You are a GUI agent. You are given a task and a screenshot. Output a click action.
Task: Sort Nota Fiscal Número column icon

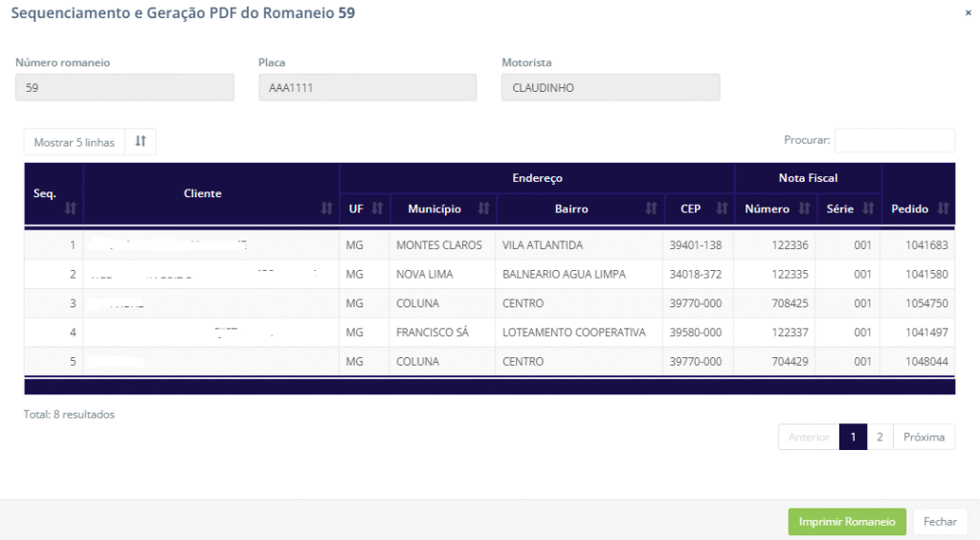click(x=804, y=209)
